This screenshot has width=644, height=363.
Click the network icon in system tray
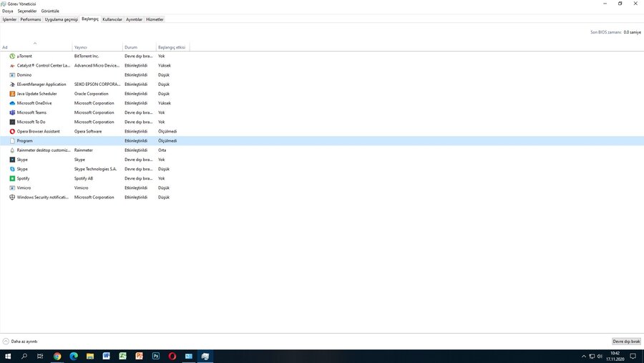click(x=592, y=357)
